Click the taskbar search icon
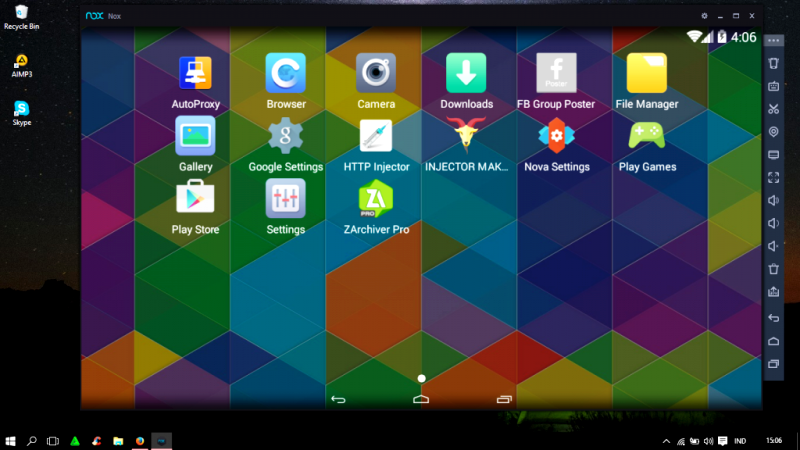 tap(32, 441)
